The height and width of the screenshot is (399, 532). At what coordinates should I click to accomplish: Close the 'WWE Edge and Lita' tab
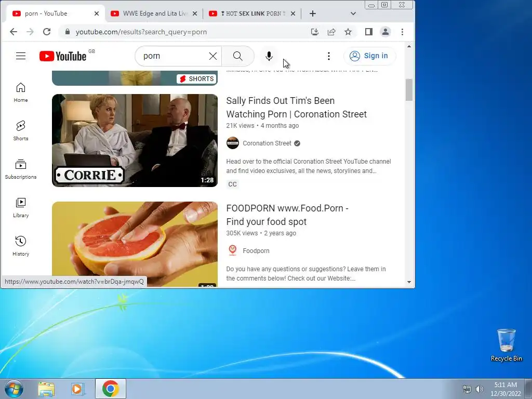195,14
